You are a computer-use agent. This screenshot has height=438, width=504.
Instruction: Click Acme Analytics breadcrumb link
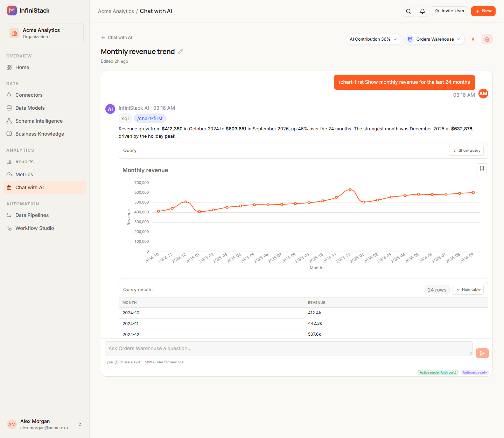(x=116, y=11)
